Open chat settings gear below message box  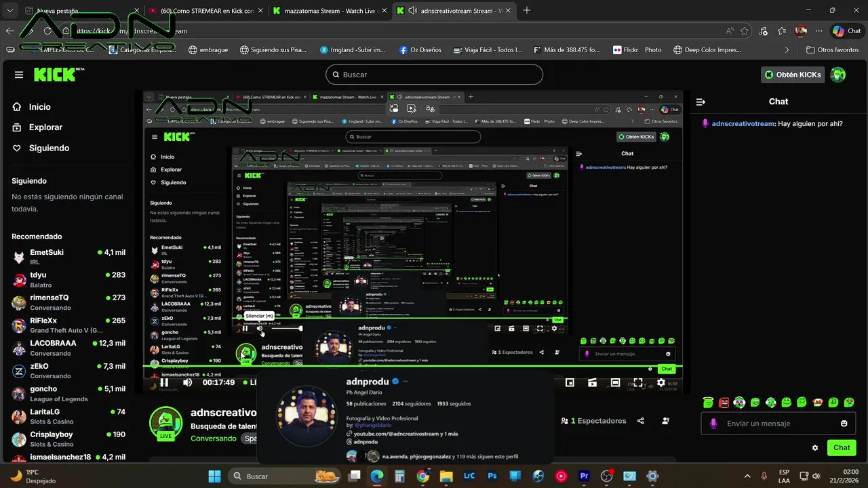point(815,448)
